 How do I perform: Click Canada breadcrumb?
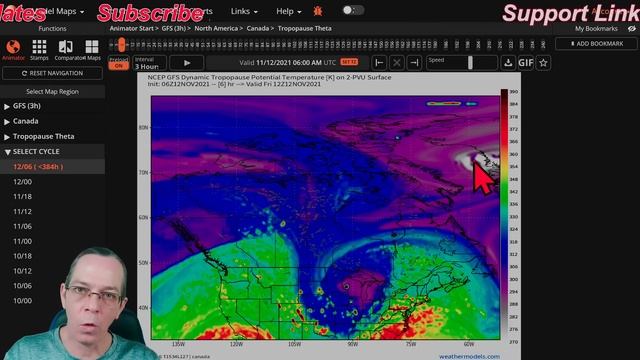click(258, 29)
